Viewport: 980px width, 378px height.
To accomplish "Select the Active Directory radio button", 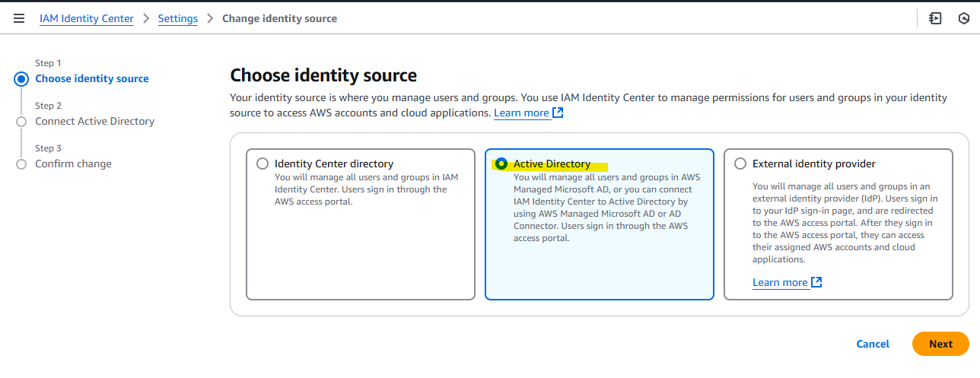I will tap(501, 164).
